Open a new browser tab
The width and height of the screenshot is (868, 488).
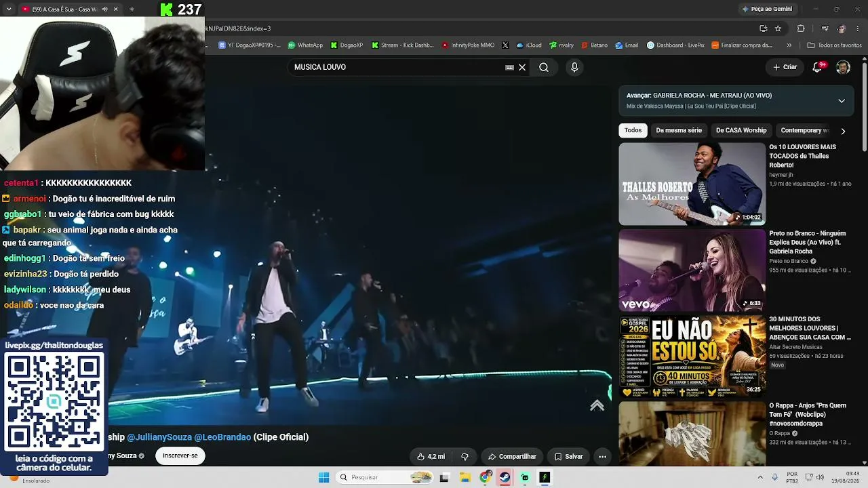[x=132, y=9]
